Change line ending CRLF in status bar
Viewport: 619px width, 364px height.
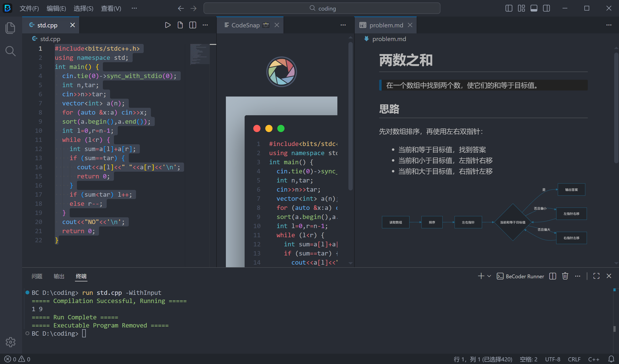coord(574,359)
